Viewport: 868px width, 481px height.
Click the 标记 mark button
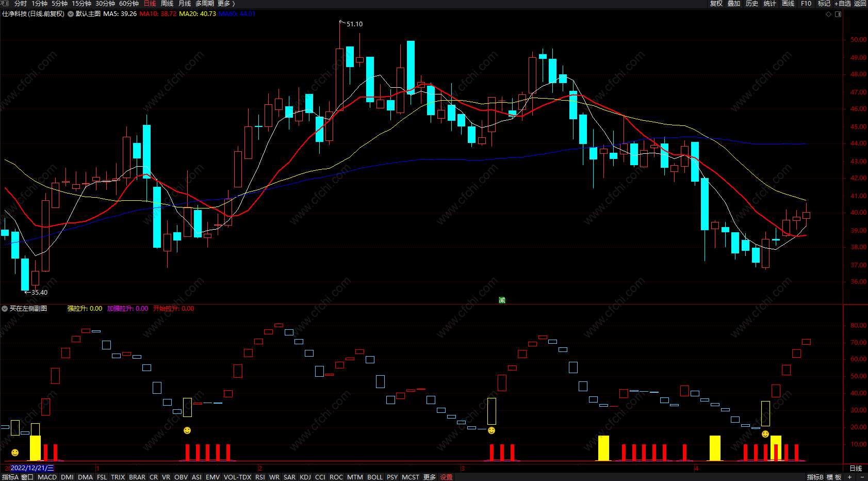coord(824,4)
